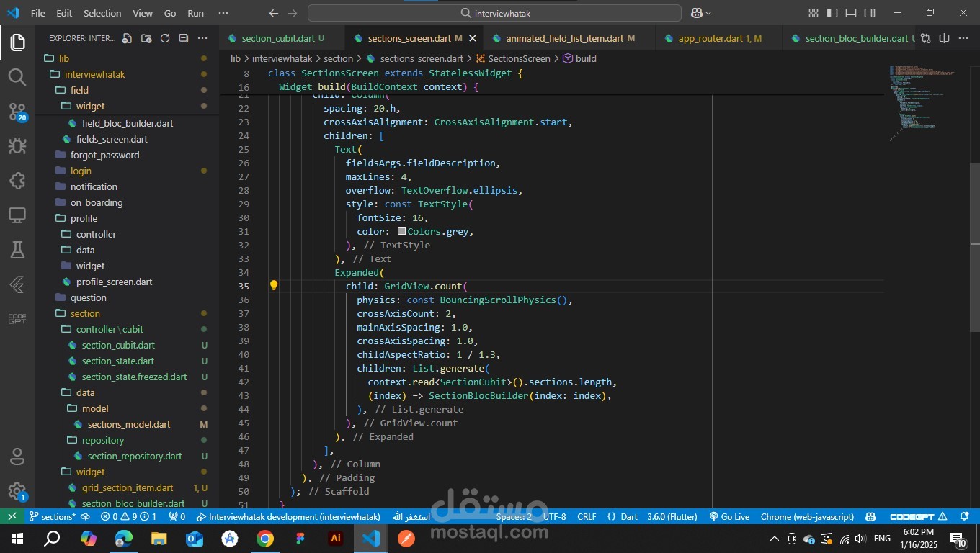The height and width of the screenshot is (553, 980).
Task: Toggle the Secondary Side Bar layout button
Action: pos(870,13)
